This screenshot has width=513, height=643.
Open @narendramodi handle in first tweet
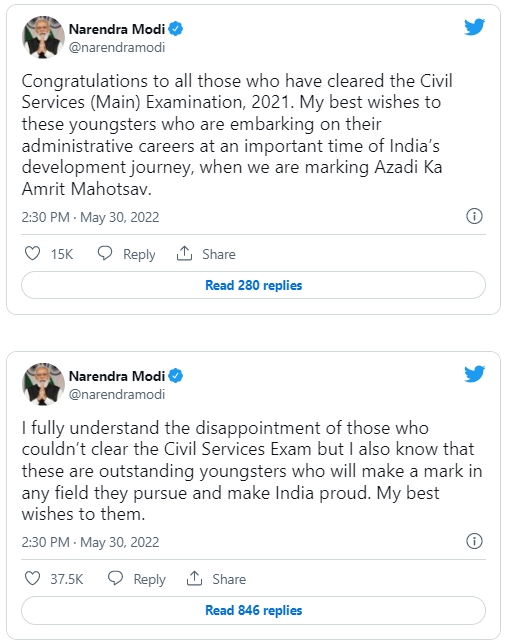(117, 48)
